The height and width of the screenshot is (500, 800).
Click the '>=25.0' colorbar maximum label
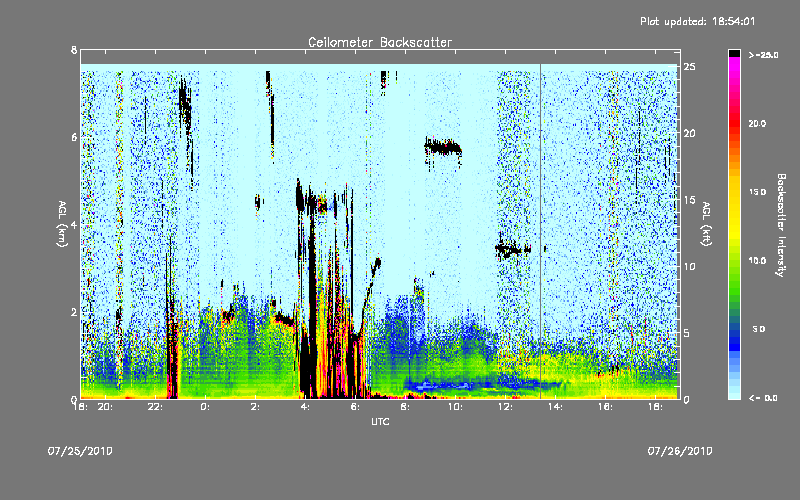764,55
